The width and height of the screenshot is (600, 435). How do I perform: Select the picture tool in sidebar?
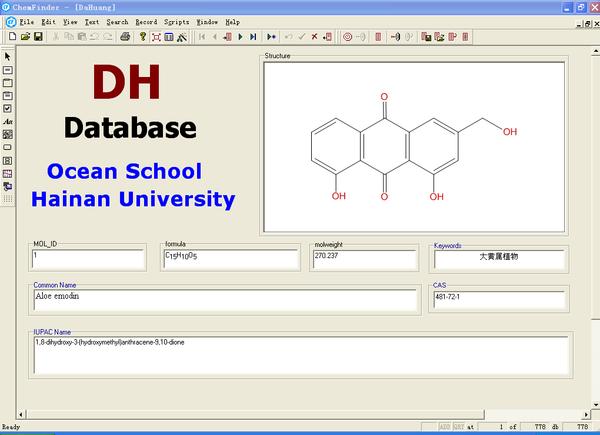tap(8, 135)
